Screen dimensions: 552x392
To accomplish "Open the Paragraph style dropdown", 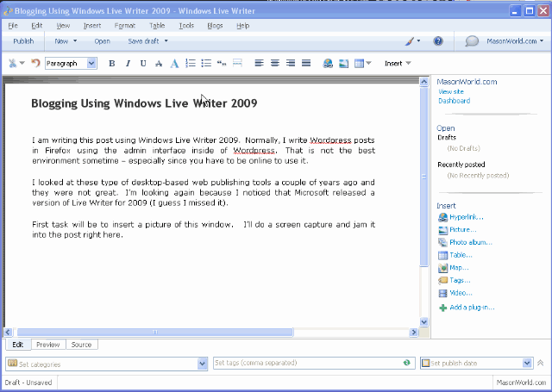I will (91, 63).
